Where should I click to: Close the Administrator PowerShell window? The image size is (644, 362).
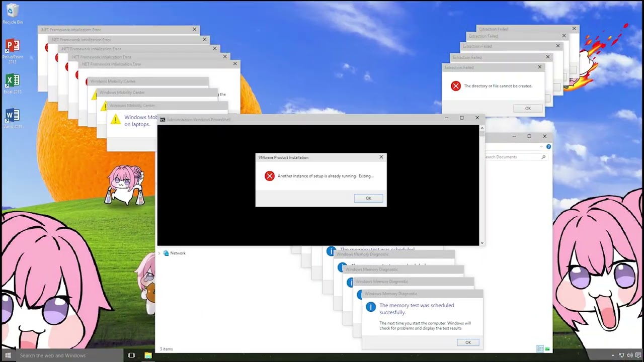(x=477, y=118)
